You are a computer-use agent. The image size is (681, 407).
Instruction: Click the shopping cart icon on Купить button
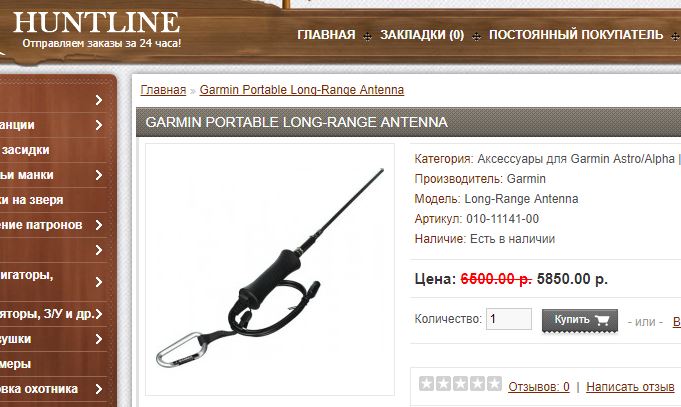602,320
